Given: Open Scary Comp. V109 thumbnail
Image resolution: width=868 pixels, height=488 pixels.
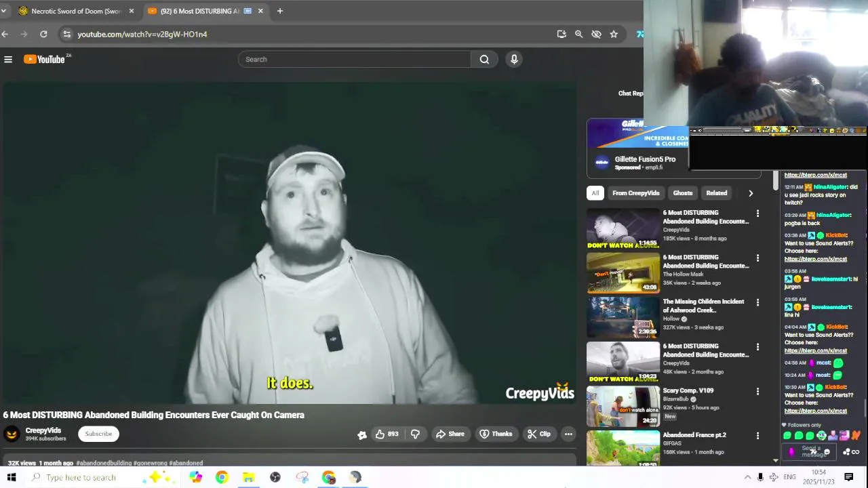Looking at the screenshot, I should point(623,406).
